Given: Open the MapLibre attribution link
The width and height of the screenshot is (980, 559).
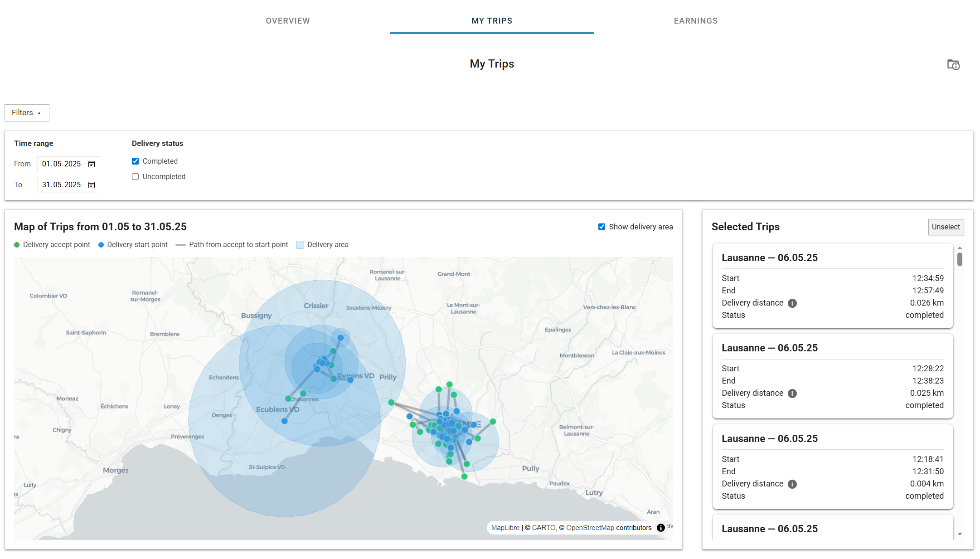Looking at the screenshot, I should [505, 528].
